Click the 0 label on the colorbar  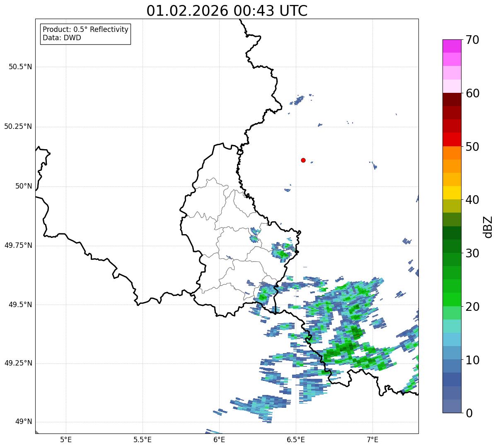pos(469,413)
